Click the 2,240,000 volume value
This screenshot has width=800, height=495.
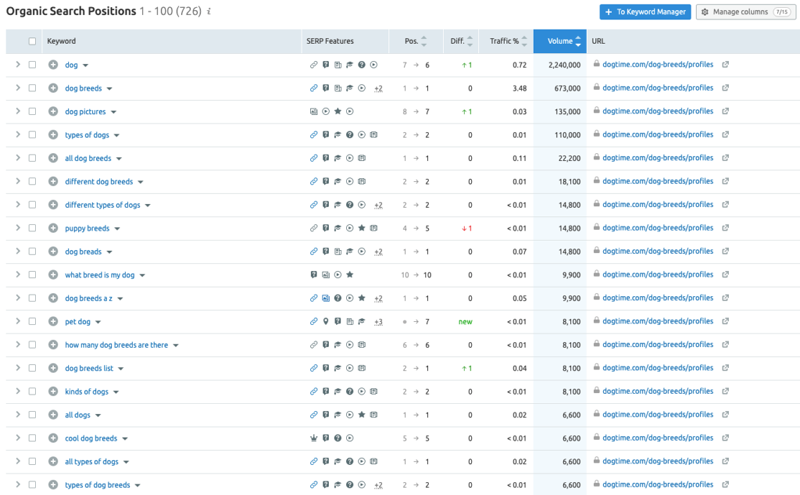564,65
